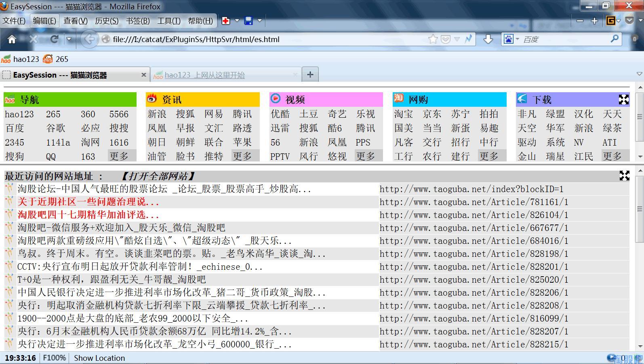Click the red cross toolbar icon

[x=226, y=21]
